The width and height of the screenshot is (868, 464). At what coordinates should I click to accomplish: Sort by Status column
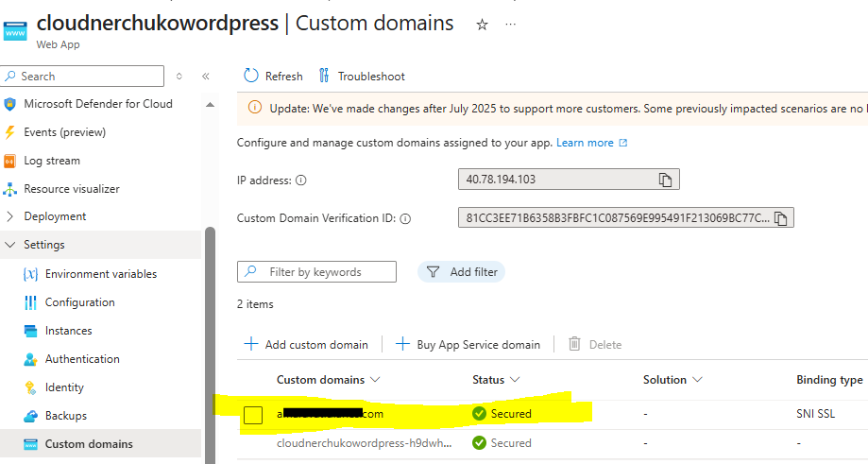point(496,380)
